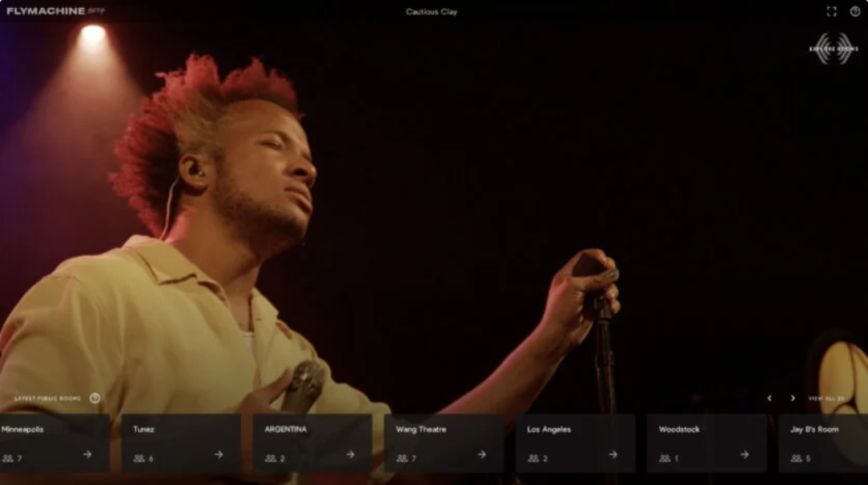Open the View All rooms link
The width and height of the screenshot is (868, 485).
tap(826, 398)
